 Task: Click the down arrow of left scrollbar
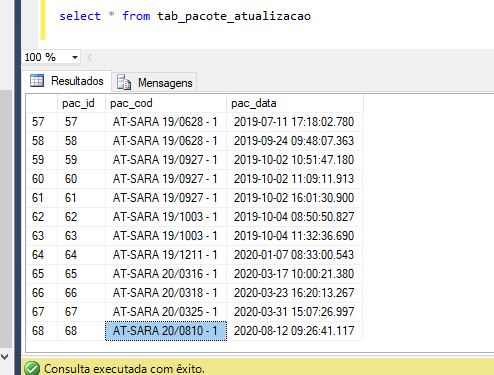(5, 357)
